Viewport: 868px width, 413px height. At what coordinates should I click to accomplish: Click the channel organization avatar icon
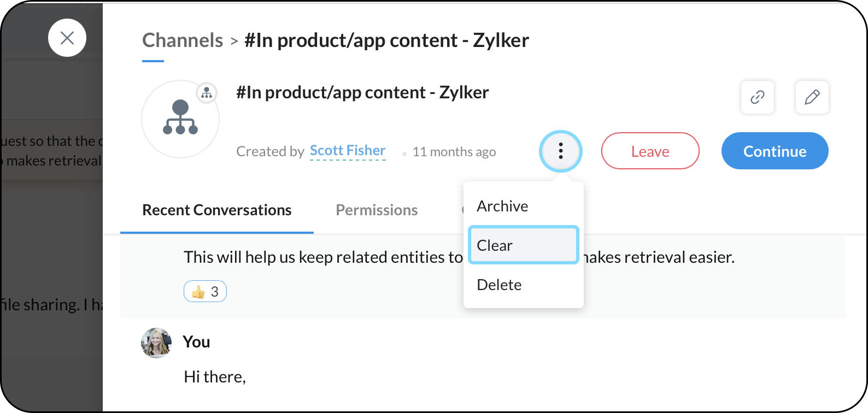point(180,119)
